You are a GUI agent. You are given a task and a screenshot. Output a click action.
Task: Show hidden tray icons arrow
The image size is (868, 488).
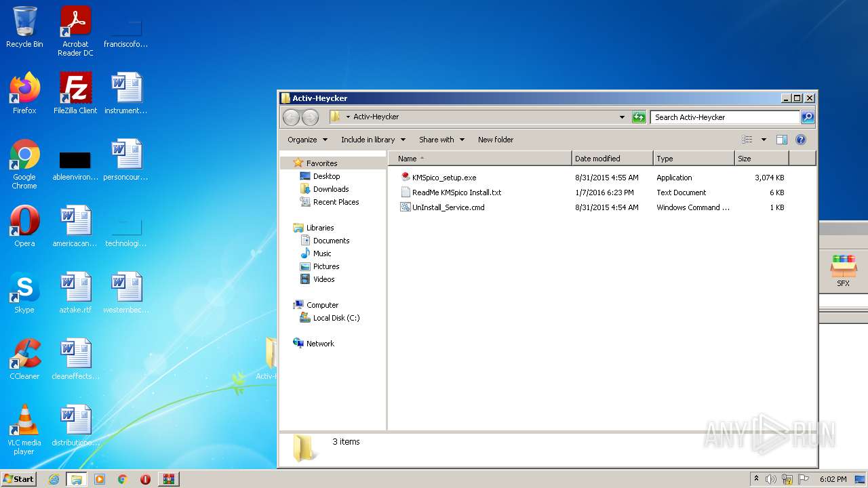[756, 479]
